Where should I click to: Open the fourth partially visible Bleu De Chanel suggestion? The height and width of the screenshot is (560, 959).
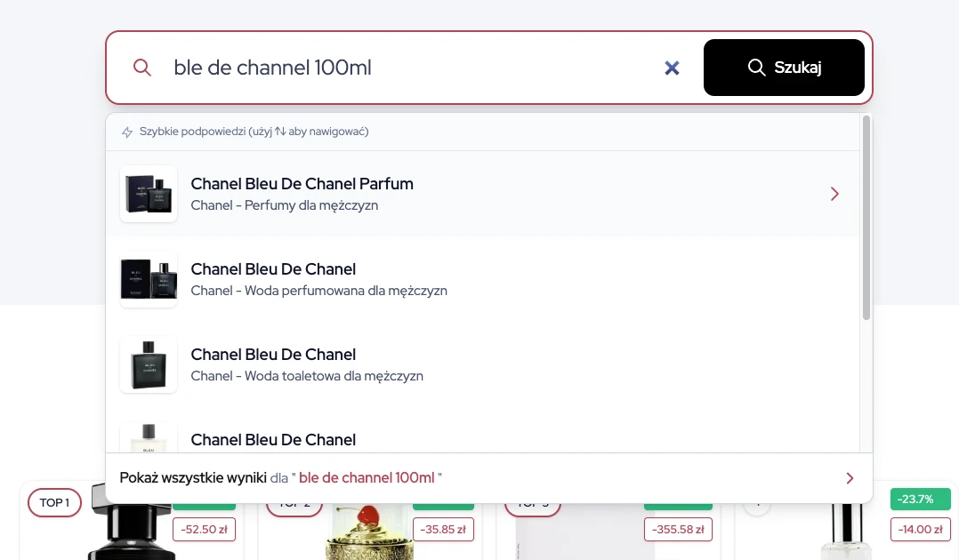(x=273, y=440)
